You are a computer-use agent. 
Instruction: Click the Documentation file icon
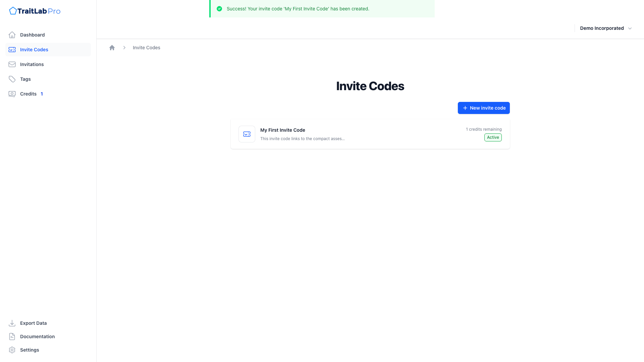[12, 337]
